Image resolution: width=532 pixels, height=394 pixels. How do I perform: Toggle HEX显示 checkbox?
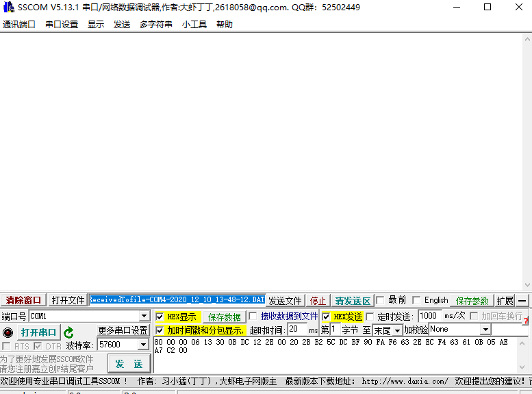(160, 317)
